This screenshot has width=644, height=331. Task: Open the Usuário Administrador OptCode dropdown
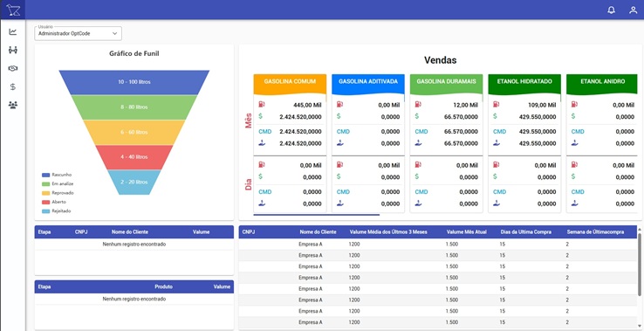click(x=78, y=34)
